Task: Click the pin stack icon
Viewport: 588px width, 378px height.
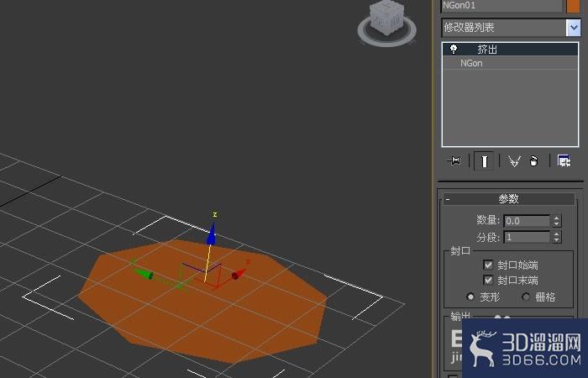Action: [x=454, y=161]
